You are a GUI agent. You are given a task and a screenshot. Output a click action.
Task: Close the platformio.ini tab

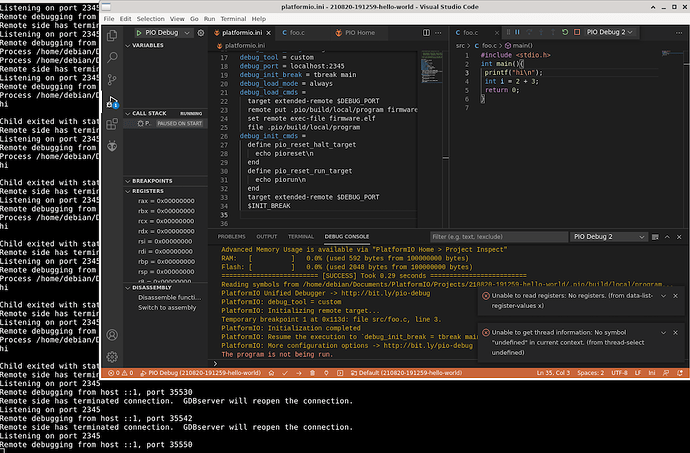(x=268, y=33)
